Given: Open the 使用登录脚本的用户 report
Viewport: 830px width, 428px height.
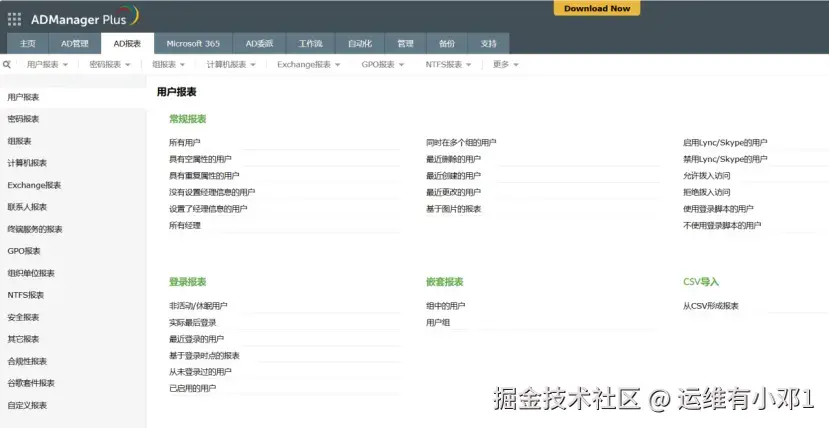Looking at the screenshot, I should click(x=718, y=209).
